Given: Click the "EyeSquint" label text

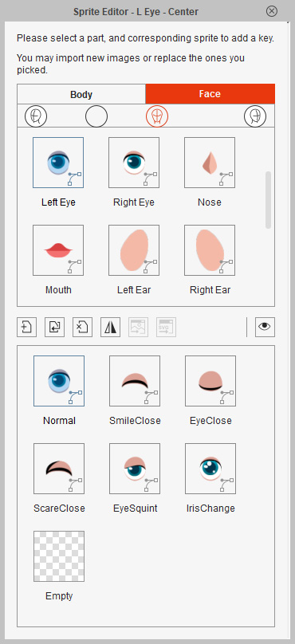Looking at the screenshot, I should coord(136,509).
